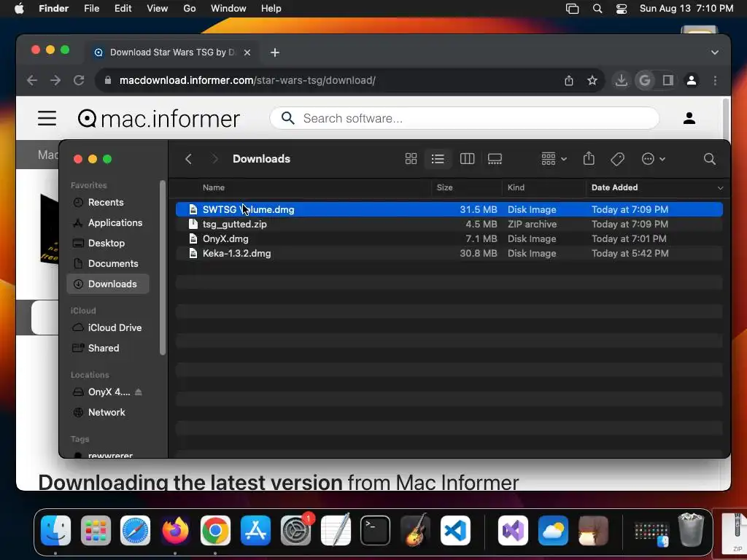Open Chrome three-dot menu
747x560 pixels.
715,80
